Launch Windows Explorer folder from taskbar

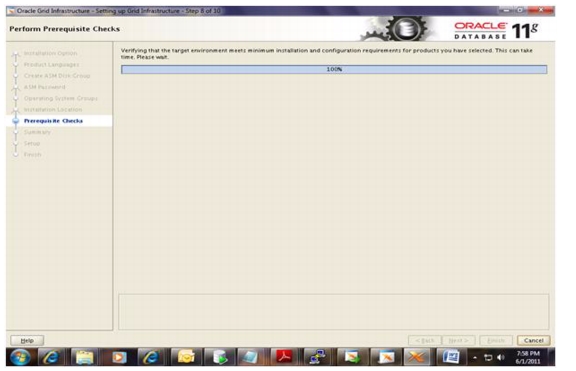point(84,357)
